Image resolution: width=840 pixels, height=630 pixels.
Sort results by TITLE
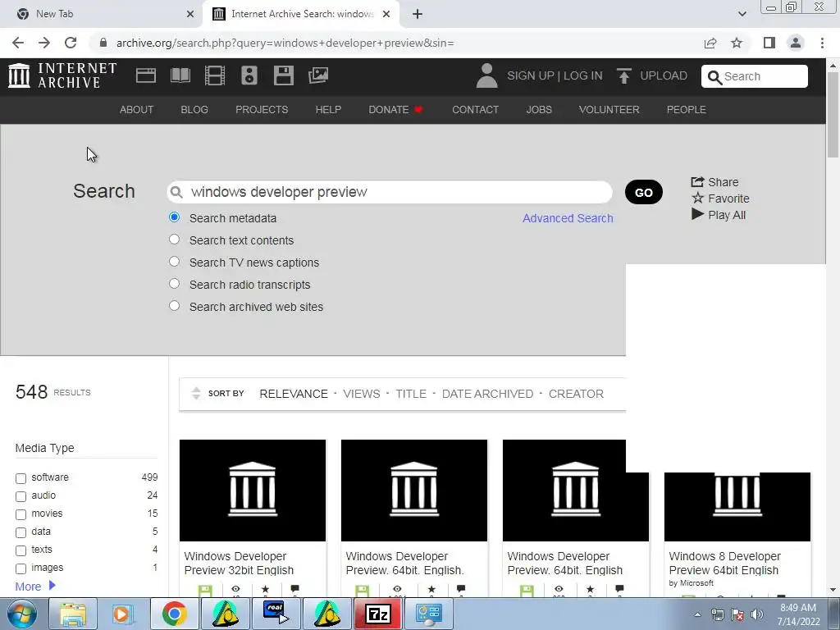point(411,394)
